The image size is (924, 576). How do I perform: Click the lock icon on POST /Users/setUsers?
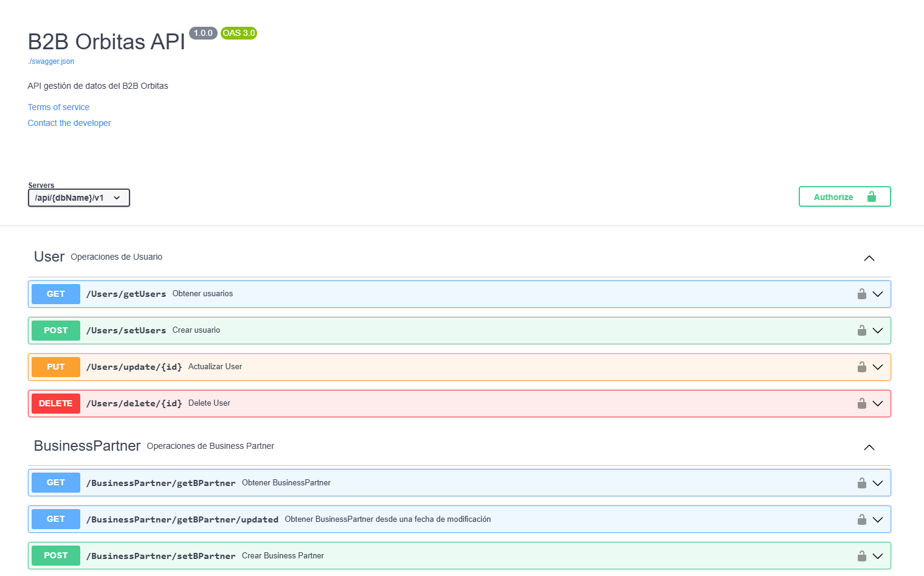click(x=861, y=331)
